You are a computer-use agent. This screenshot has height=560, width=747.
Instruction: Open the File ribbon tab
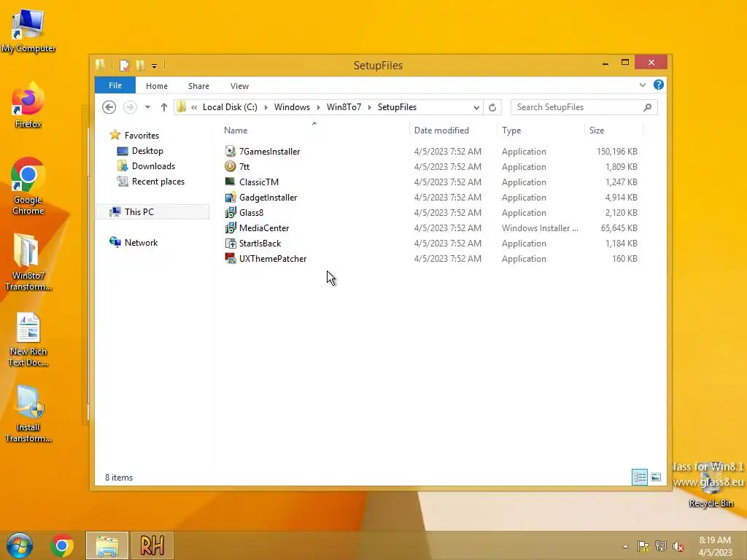(115, 85)
